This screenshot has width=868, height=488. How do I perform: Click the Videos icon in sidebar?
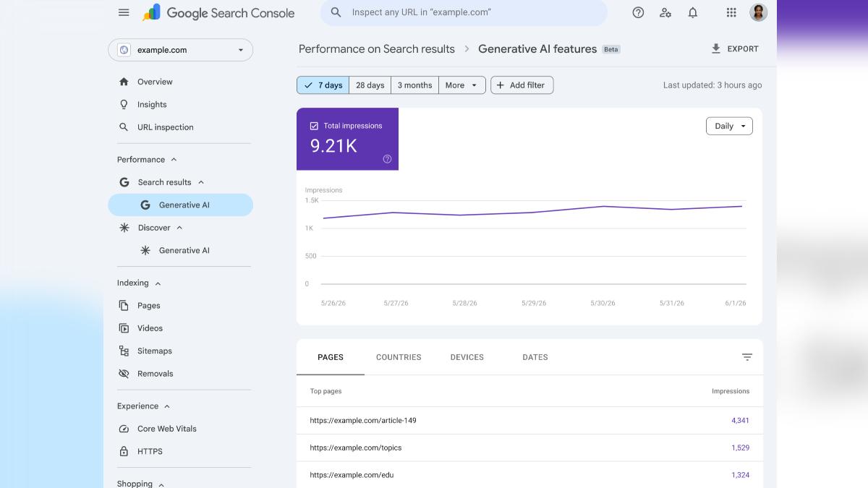tap(124, 328)
